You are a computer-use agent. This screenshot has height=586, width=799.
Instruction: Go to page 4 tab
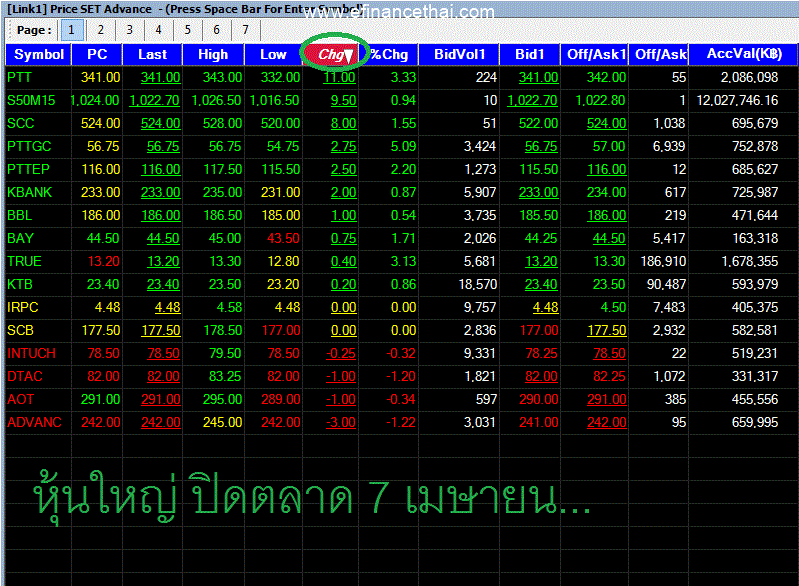158,30
